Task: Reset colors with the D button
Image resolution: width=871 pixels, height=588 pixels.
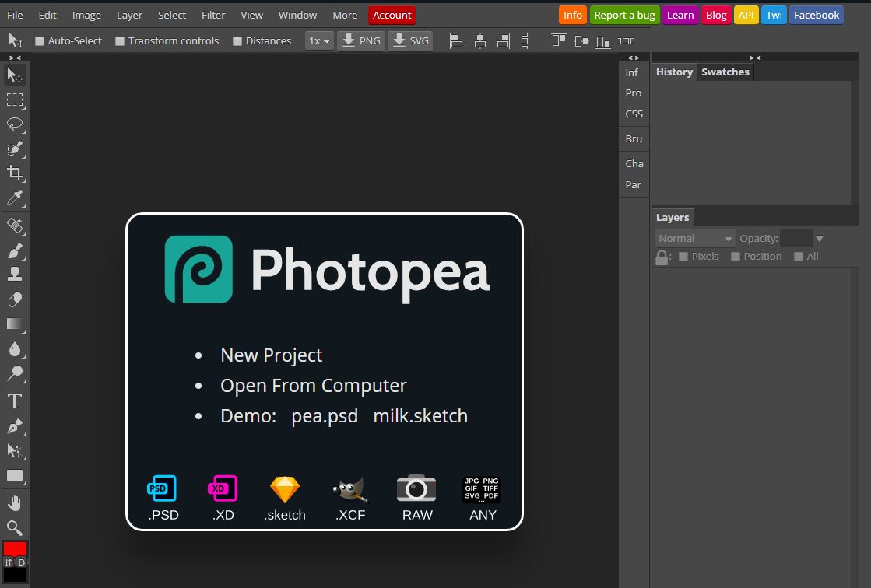Action: pos(22,562)
